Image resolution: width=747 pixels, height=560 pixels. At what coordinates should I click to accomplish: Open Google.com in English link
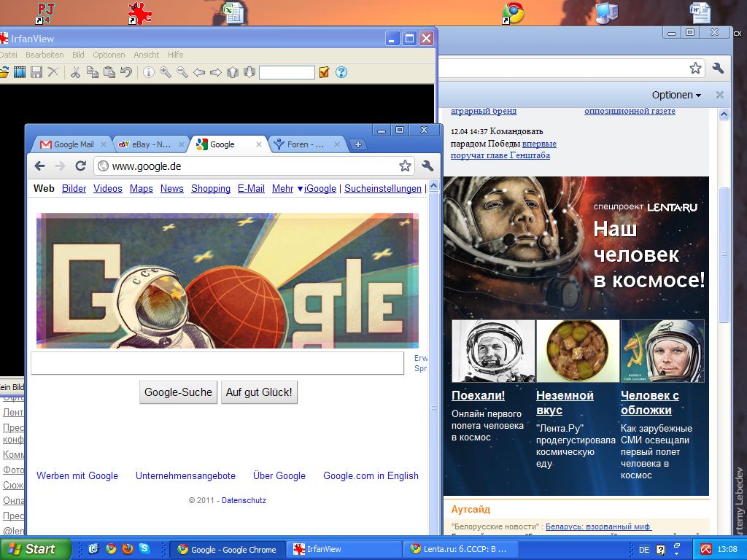pos(371,475)
